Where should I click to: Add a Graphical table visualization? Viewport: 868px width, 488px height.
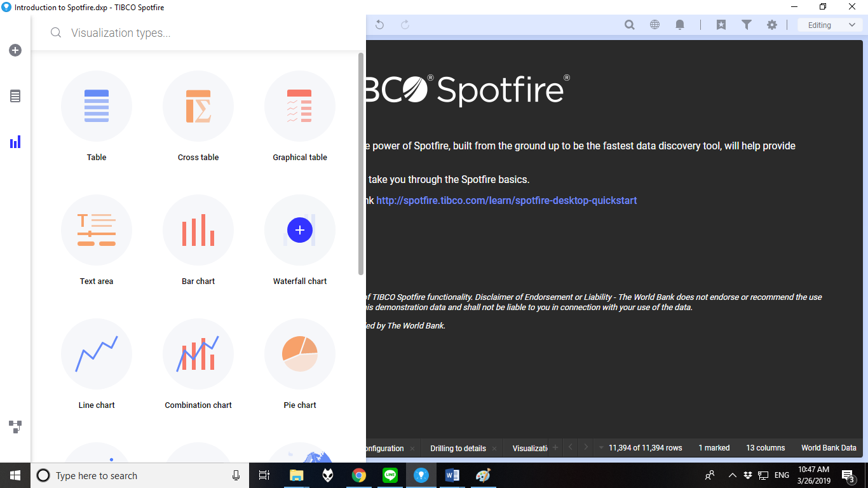[300, 106]
